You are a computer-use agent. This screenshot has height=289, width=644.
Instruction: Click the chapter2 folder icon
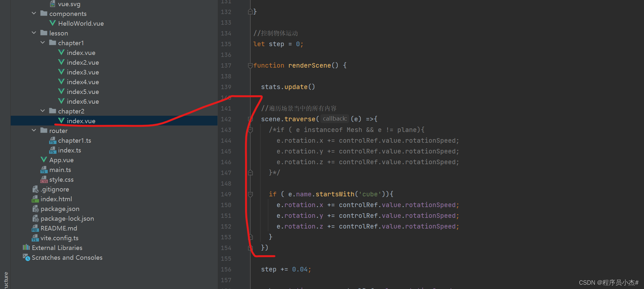pyautogui.click(x=53, y=111)
